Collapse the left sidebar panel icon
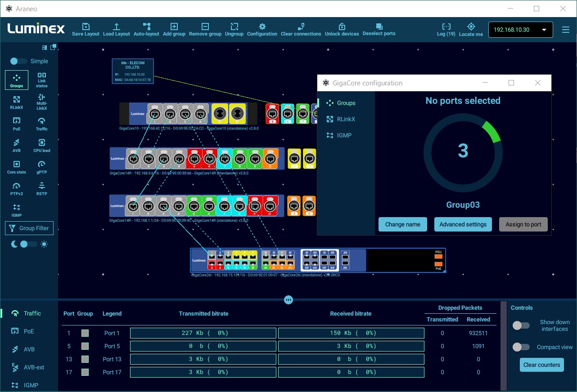This screenshot has height=392, width=577. coord(45,47)
